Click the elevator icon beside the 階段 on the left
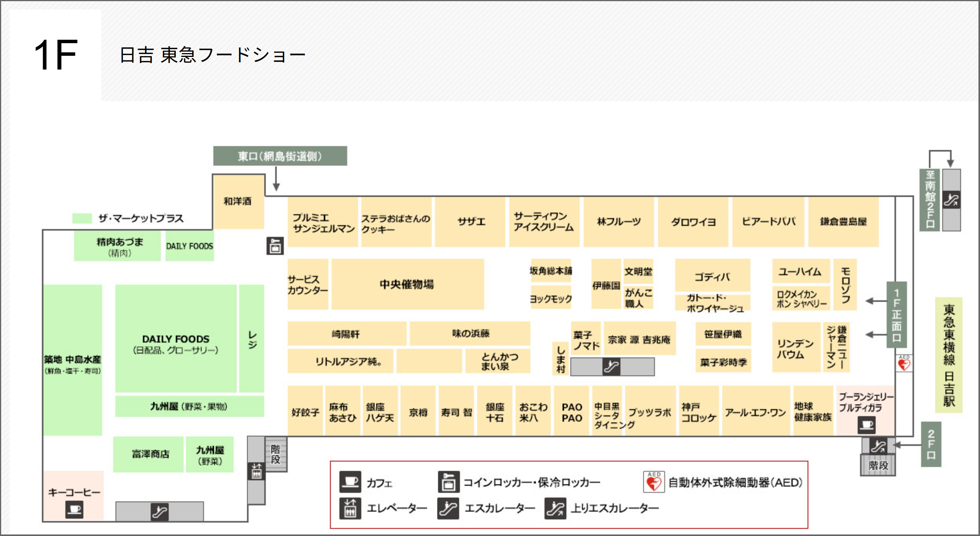 pos(256,471)
